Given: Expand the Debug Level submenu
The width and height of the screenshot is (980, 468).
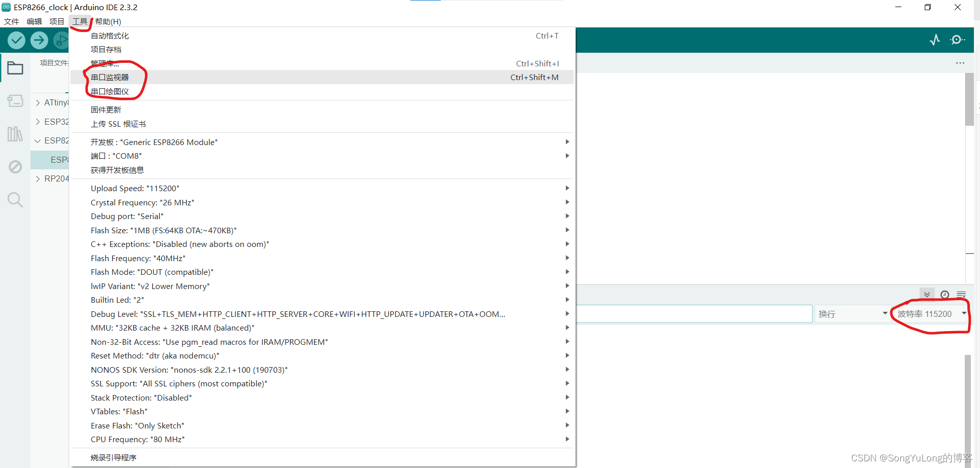Looking at the screenshot, I should coord(322,314).
